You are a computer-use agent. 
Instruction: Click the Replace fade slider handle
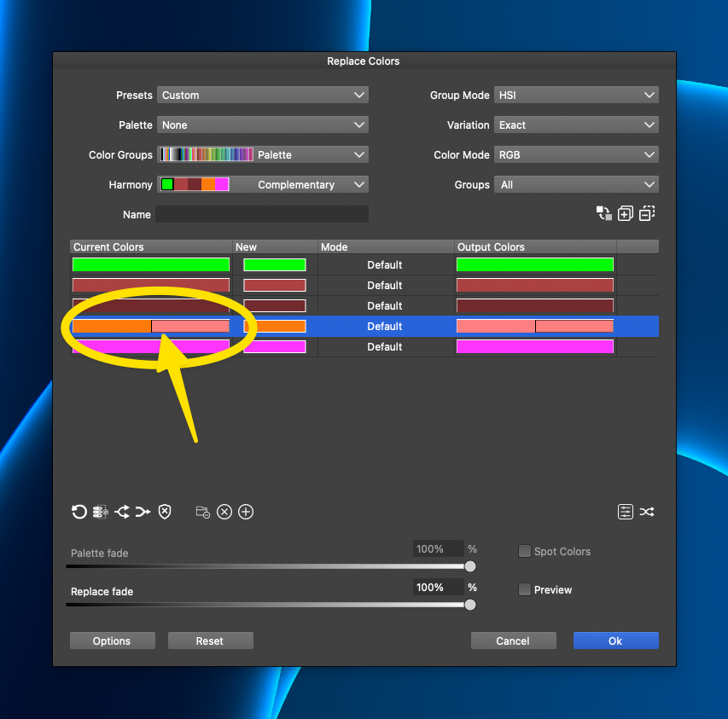469,605
